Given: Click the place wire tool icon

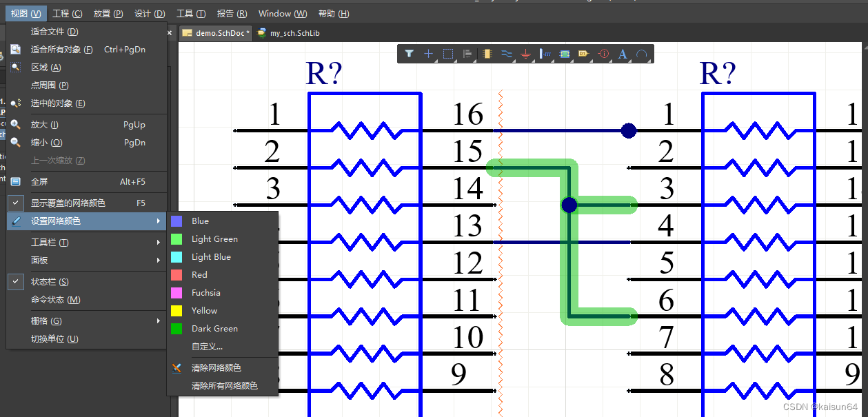Looking at the screenshot, I should [507, 54].
